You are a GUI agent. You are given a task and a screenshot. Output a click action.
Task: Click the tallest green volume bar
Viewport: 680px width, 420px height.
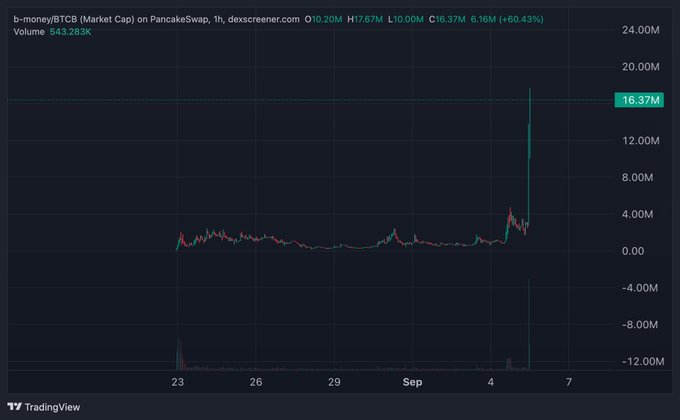point(529,325)
